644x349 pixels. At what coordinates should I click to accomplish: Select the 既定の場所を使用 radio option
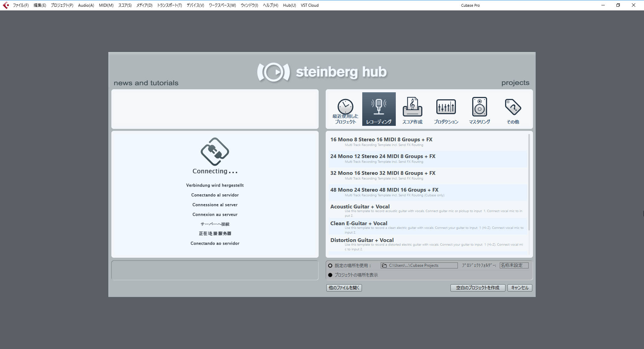click(x=330, y=265)
